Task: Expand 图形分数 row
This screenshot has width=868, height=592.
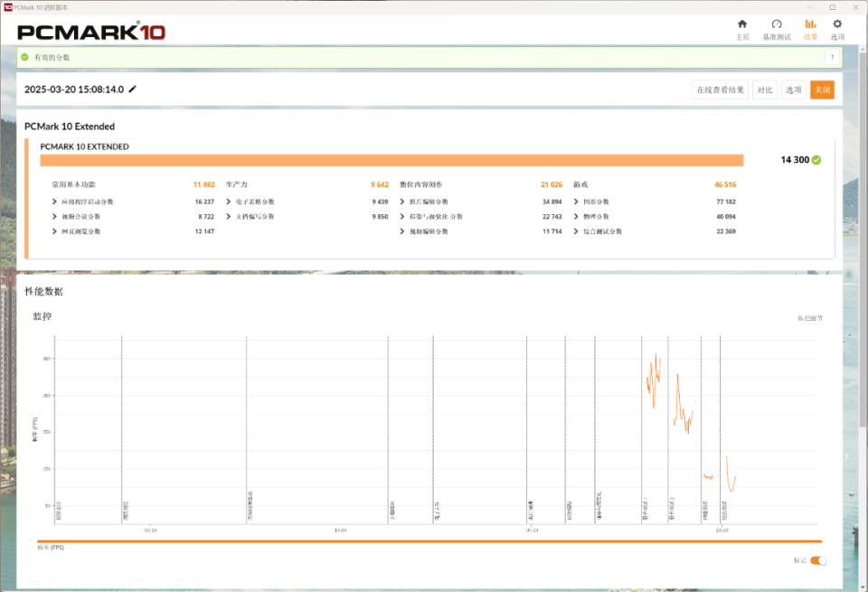Action: (576, 202)
